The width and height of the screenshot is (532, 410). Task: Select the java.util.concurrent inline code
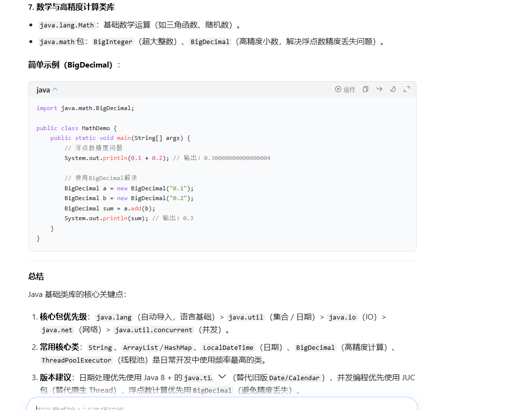[x=153, y=330]
